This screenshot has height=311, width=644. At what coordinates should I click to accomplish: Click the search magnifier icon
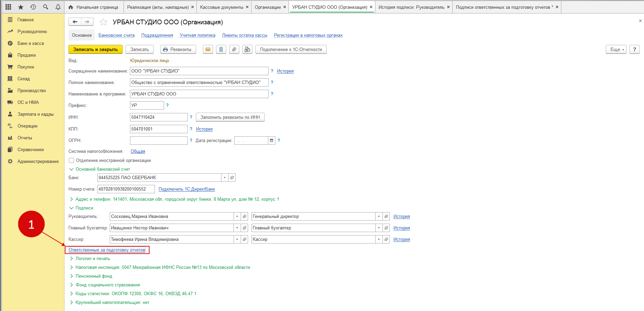coord(46,7)
